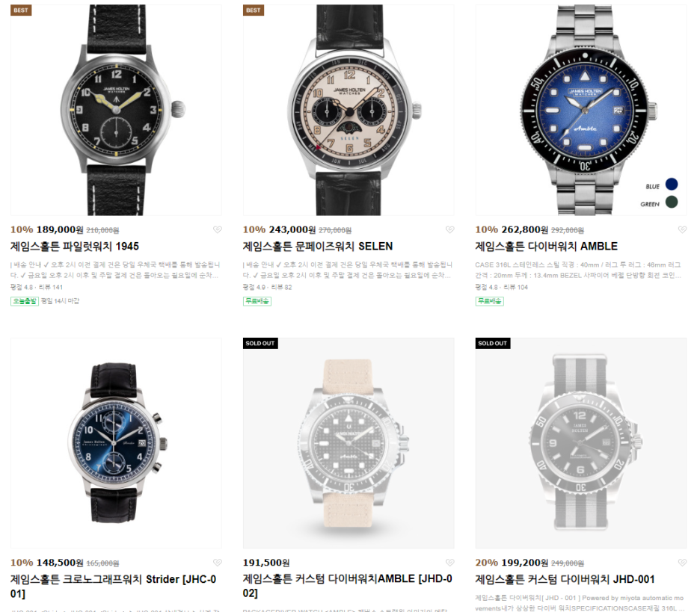700x612 pixels.
Task: Click the 무료배송 badge under SELEN watch
Action: pyautogui.click(x=257, y=301)
